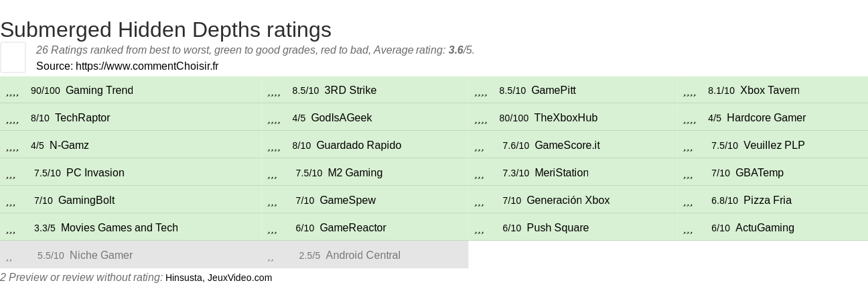The image size is (868, 285).
Task: Click the Guardado Rapido review row
Action: (364, 145)
